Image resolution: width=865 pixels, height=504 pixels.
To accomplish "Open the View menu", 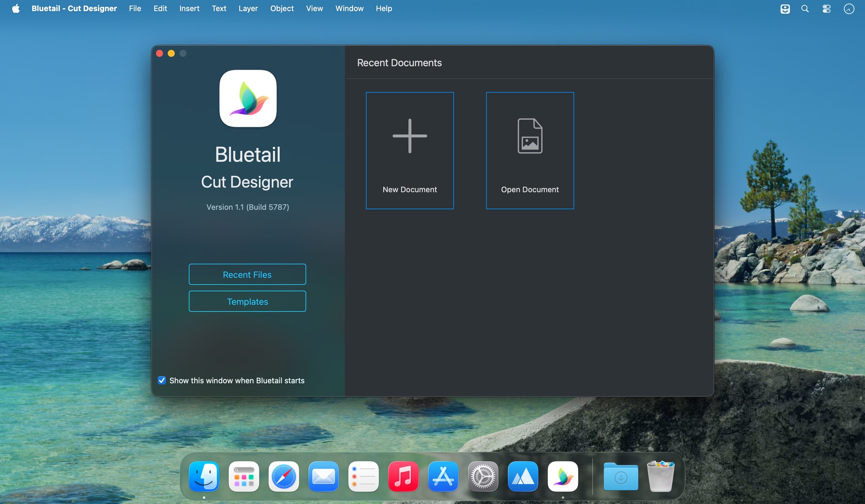I will (314, 8).
